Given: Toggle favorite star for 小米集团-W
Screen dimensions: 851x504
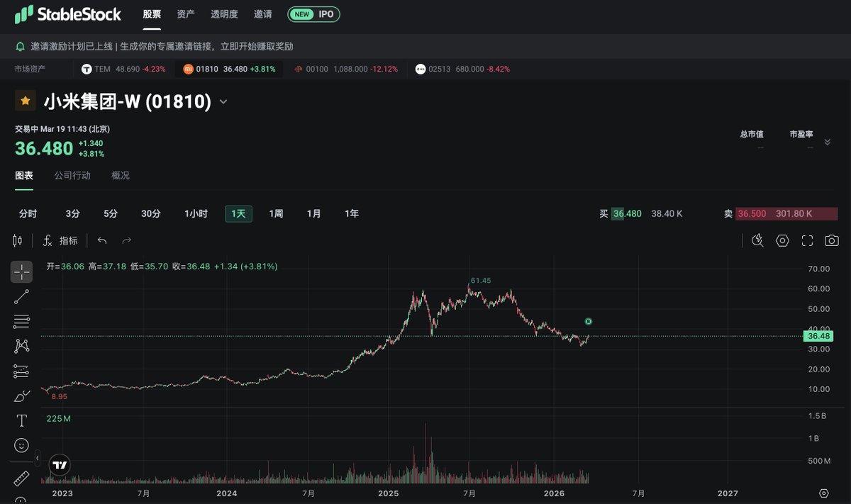Looking at the screenshot, I should click(26, 101).
